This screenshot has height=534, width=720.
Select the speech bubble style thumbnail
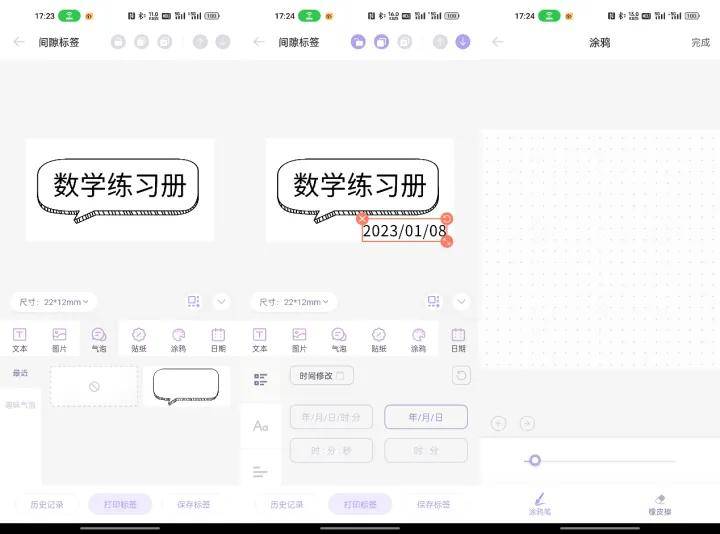(x=186, y=387)
